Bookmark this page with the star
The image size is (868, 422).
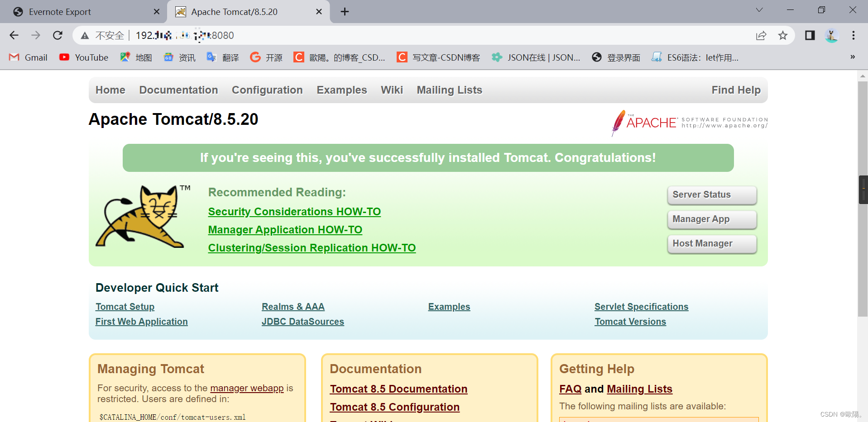783,35
